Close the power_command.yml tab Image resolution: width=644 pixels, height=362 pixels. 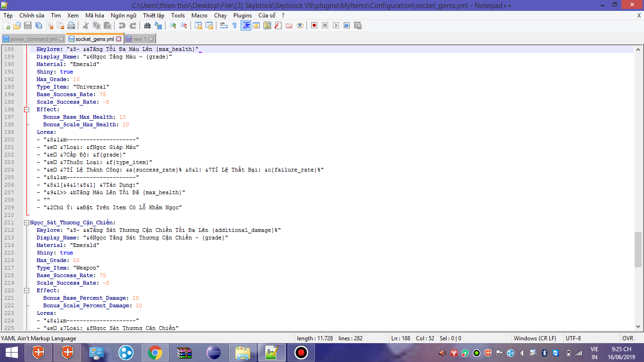tap(61, 39)
